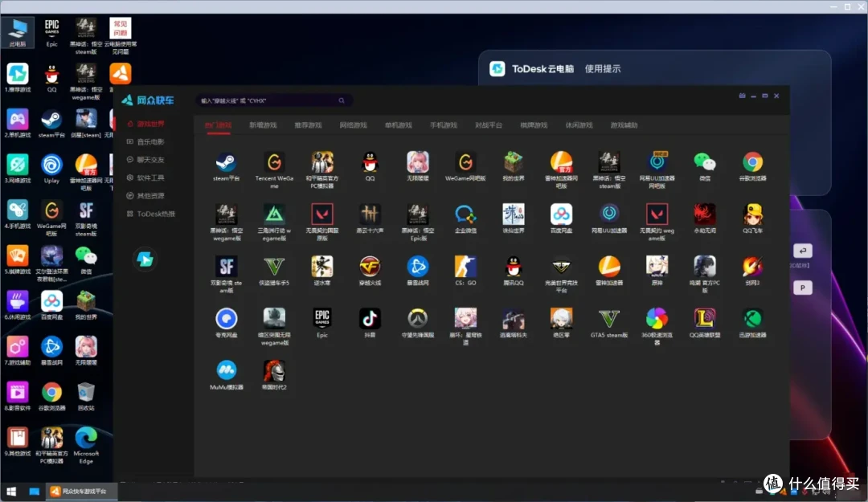
Task: Click the round launcher logo in sidebar
Action: point(145,259)
